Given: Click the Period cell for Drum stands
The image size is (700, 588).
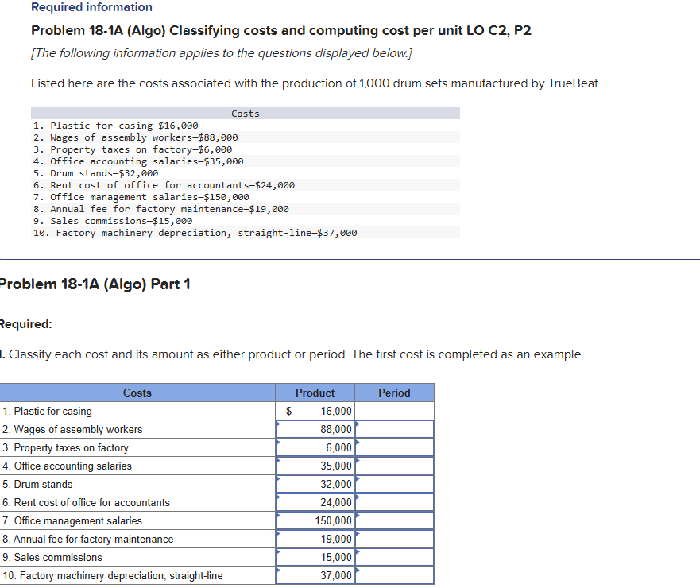Looking at the screenshot, I should [x=394, y=484].
